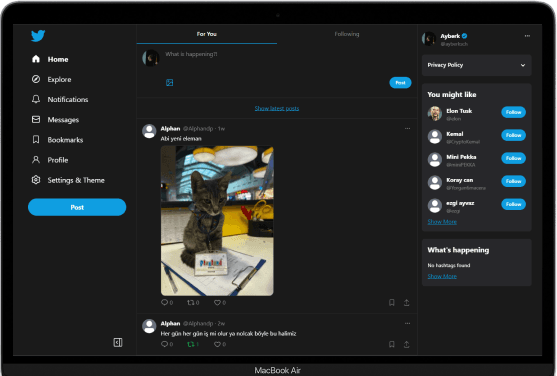Open Mini Pekka's profile avatar
Image resolution: width=557 pixels, height=376 pixels.
click(x=434, y=160)
